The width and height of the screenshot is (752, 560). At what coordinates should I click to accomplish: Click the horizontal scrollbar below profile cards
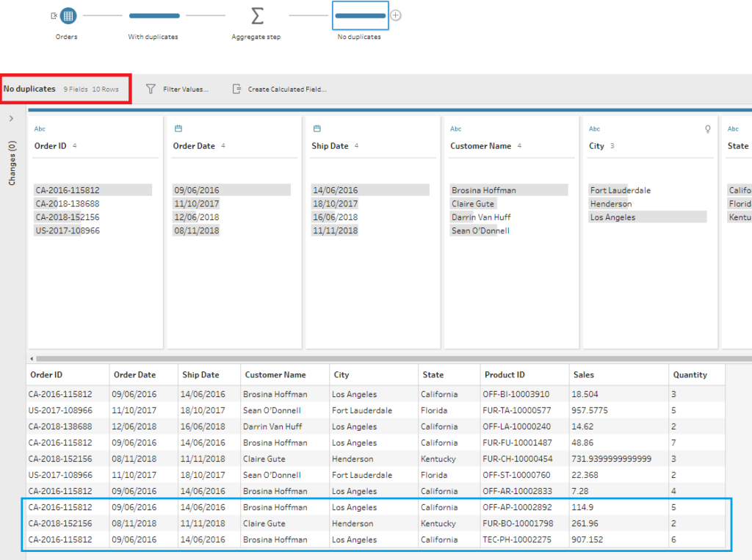pos(367,359)
